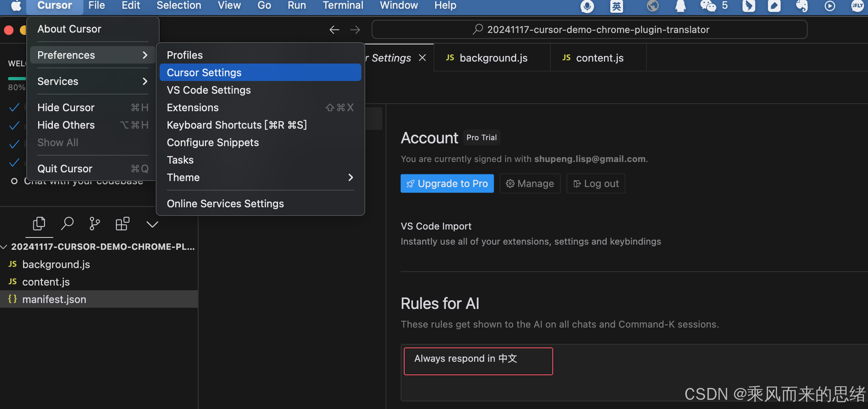Open Online Services Settings entry

(x=260, y=204)
